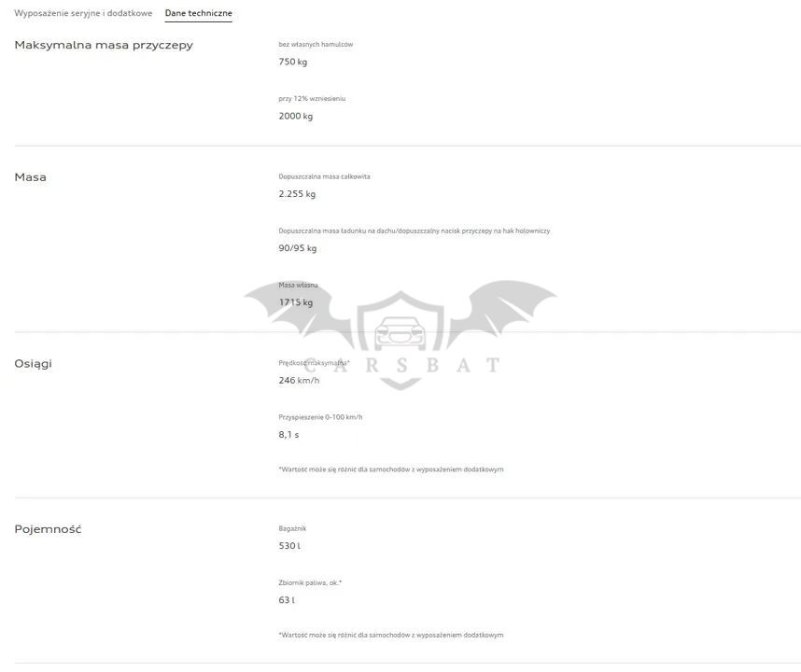Open the Wyposażenie seryjne i dodatkowe tab

coord(83,13)
